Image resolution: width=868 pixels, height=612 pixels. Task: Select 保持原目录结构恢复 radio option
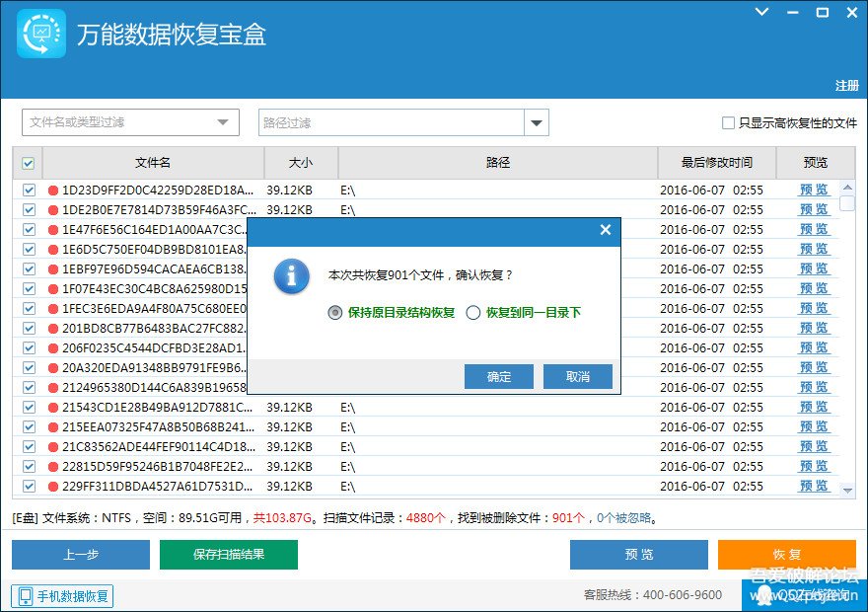335,313
